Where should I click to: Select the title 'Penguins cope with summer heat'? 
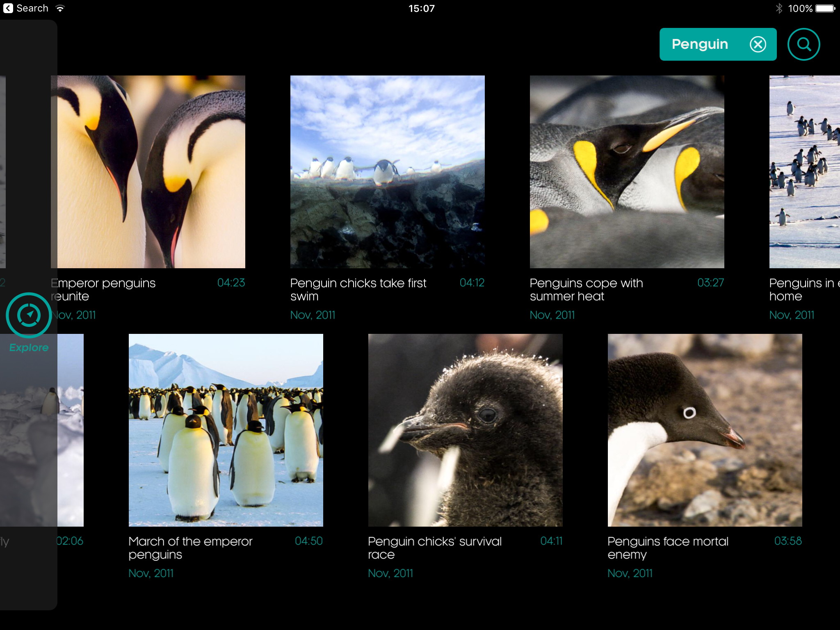click(x=587, y=290)
